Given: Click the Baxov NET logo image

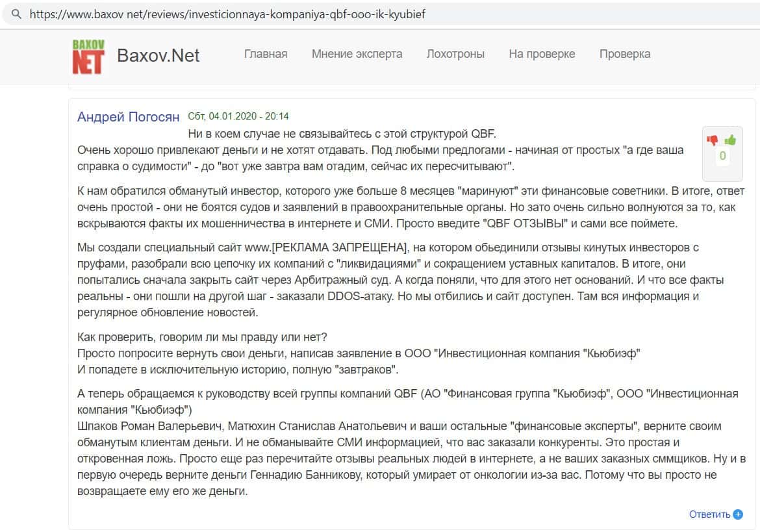Looking at the screenshot, I should (x=88, y=56).
